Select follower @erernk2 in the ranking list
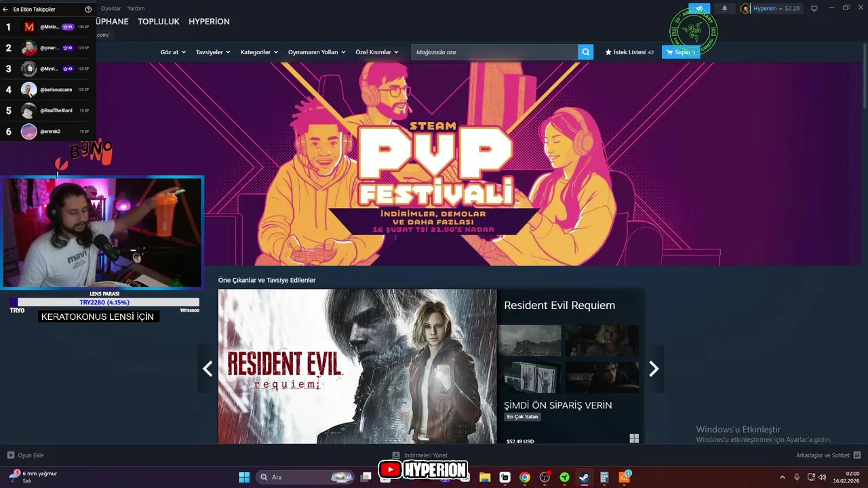This screenshot has height=488, width=868. point(48,131)
